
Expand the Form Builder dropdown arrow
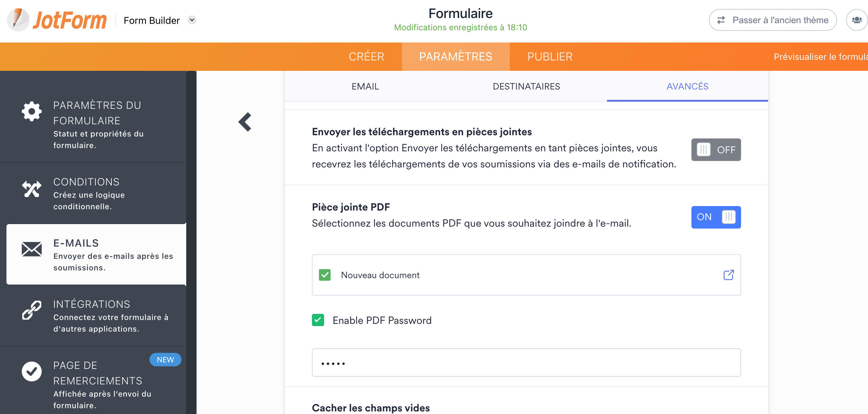point(192,20)
